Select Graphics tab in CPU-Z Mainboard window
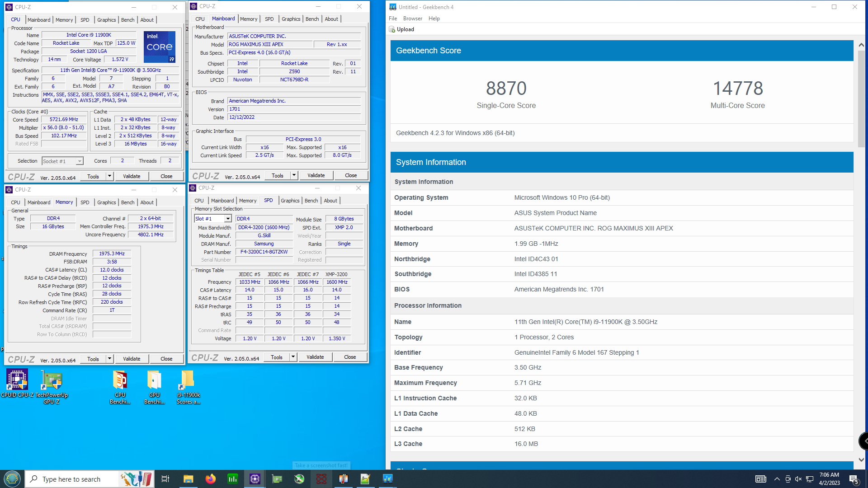 pos(291,19)
